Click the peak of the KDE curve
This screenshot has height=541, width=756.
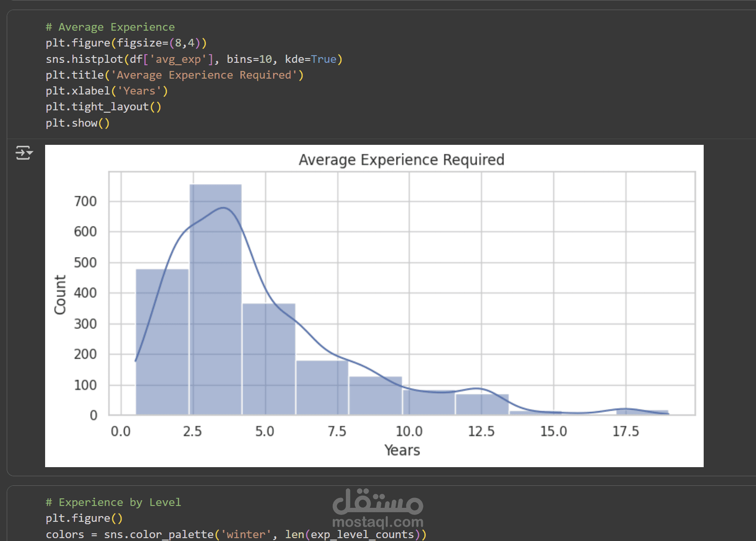click(224, 208)
